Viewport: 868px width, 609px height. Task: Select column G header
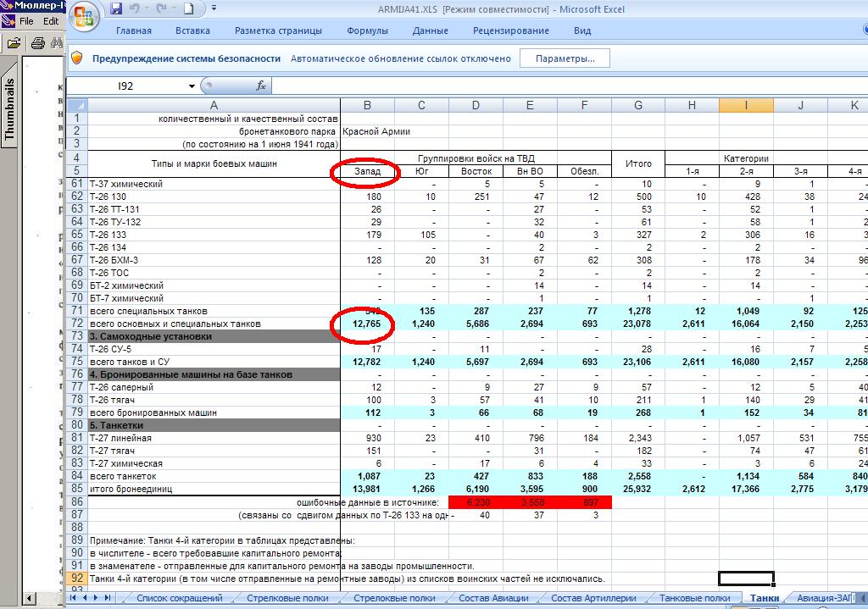(637, 105)
